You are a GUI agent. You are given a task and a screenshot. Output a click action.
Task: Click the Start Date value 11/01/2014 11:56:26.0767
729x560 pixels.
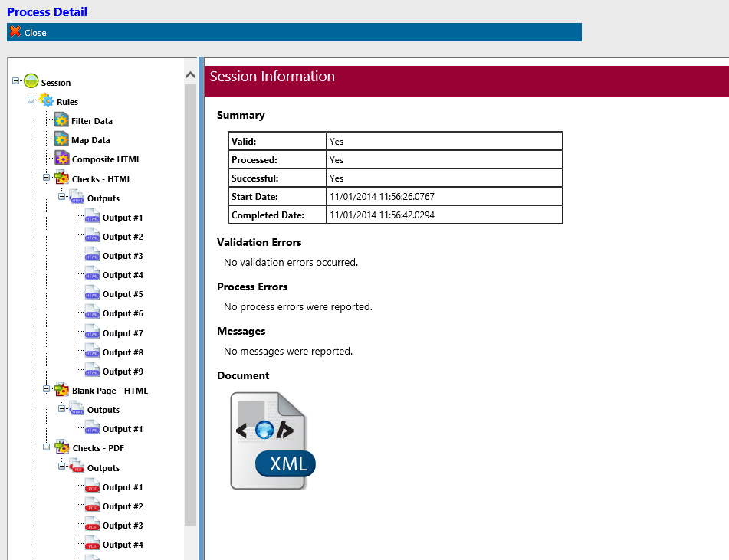click(383, 197)
